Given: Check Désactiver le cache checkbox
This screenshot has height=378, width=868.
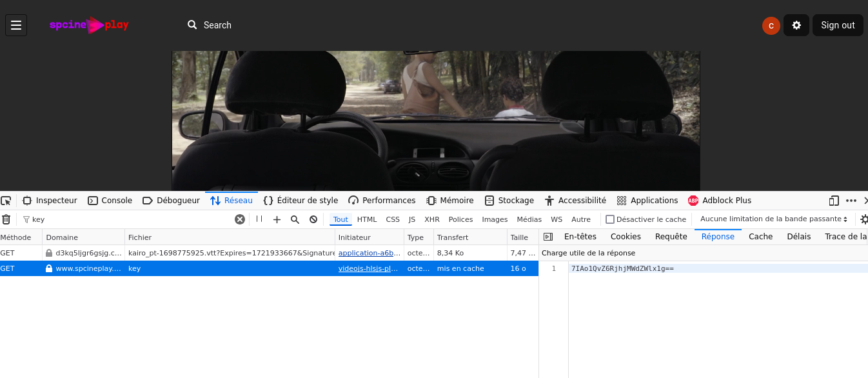Looking at the screenshot, I should pos(610,219).
